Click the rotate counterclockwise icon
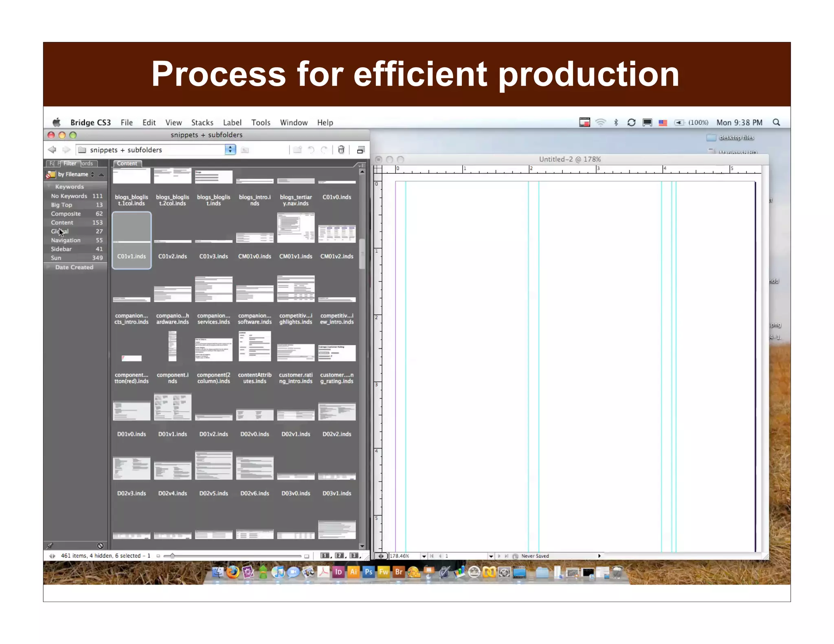Screen dimensions: 834x644 tap(311, 150)
